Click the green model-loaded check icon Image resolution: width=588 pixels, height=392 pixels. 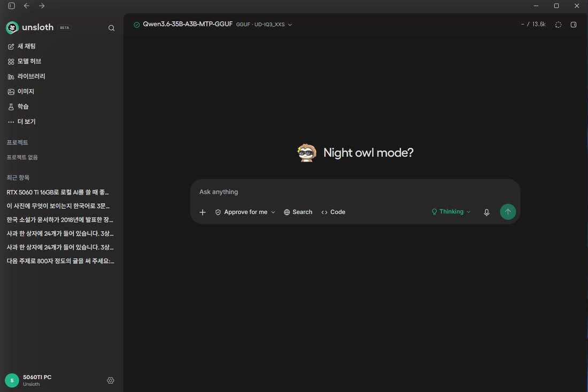pyautogui.click(x=136, y=25)
